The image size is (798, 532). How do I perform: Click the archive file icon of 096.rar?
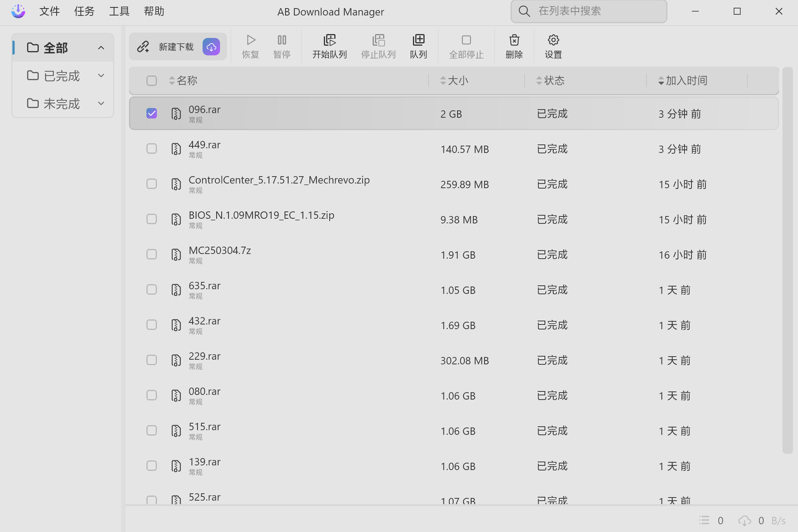[x=176, y=114]
